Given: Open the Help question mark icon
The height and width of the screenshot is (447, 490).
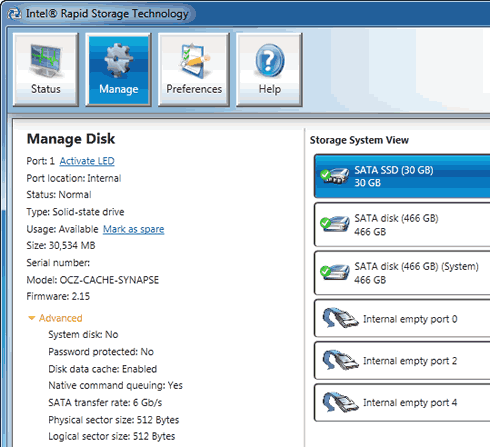Looking at the screenshot, I should tap(269, 61).
